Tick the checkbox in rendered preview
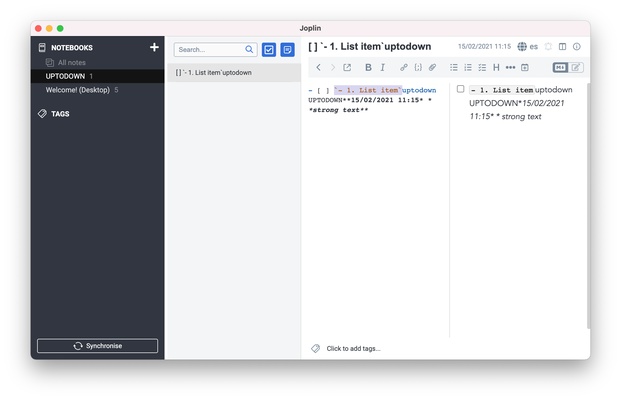The width and height of the screenshot is (621, 400). click(x=460, y=89)
